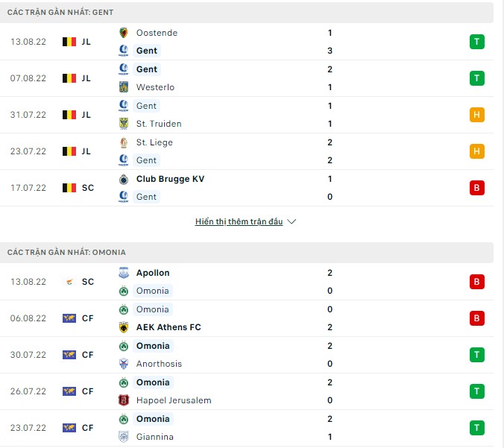The image size is (504, 448).
Task: Click the Belgium flag on 13.08.22 row
Action: [69, 42]
